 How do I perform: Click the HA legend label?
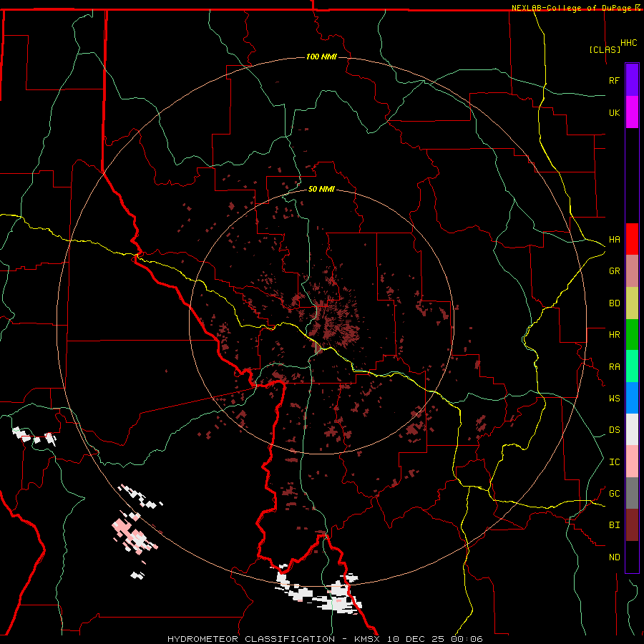pyautogui.click(x=614, y=240)
